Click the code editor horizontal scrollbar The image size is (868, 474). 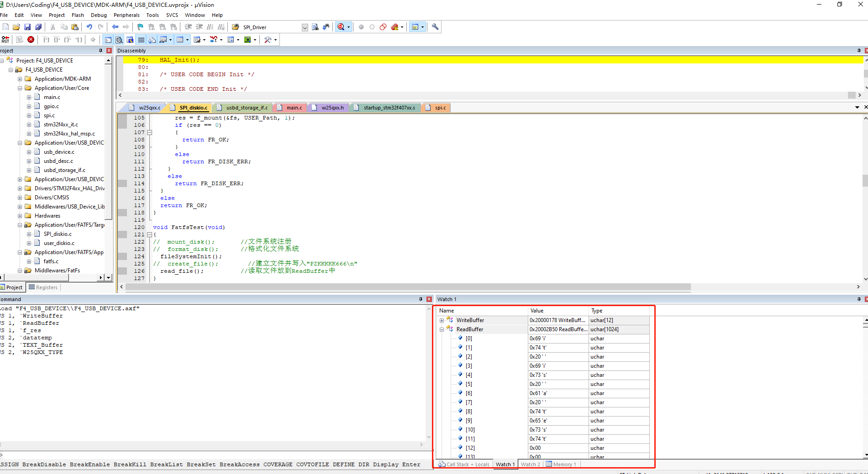coord(408,287)
